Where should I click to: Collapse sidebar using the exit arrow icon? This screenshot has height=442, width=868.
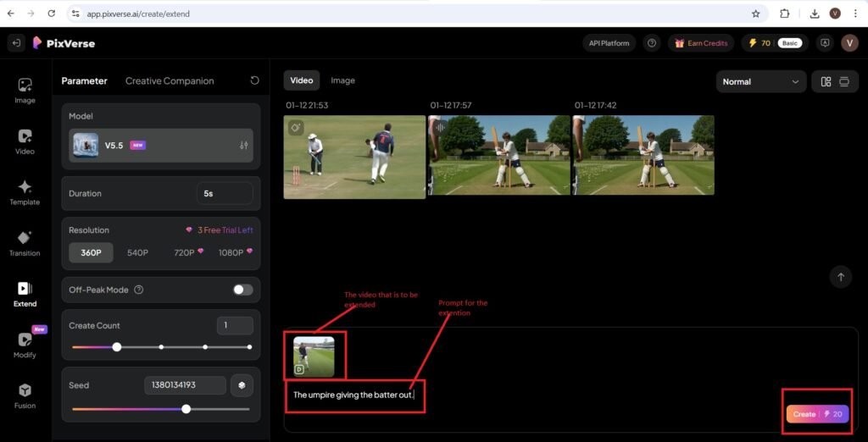(x=17, y=43)
